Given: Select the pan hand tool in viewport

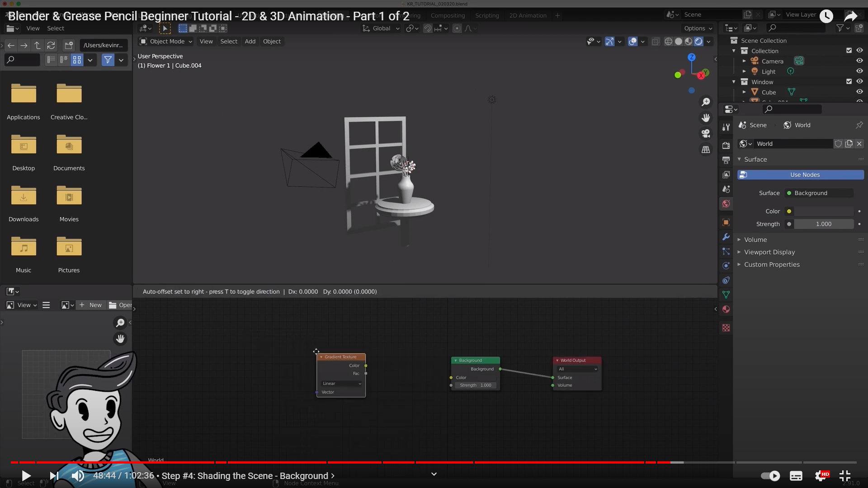Looking at the screenshot, I should 706,118.
